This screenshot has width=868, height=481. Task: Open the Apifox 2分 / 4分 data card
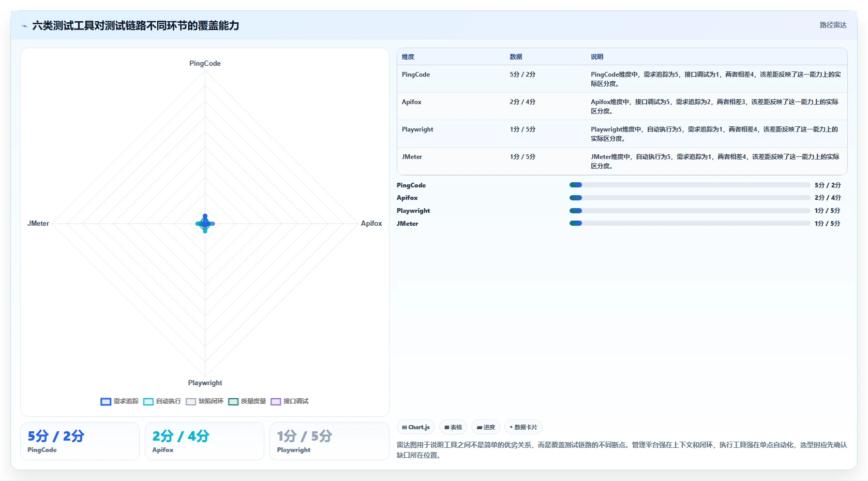click(204, 441)
